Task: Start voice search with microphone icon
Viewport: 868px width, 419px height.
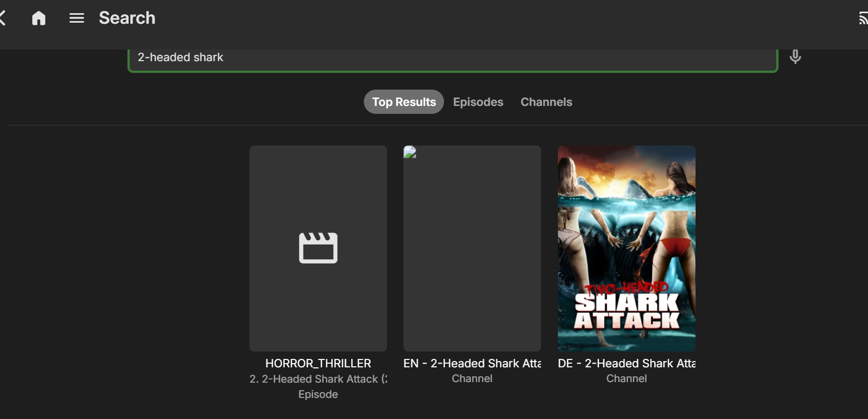Action: click(x=795, y=56)
